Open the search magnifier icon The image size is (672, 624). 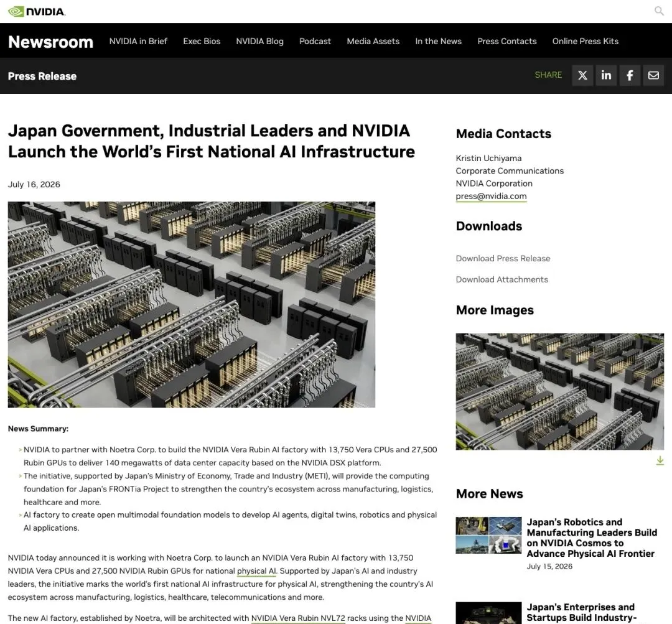(659, 11)
